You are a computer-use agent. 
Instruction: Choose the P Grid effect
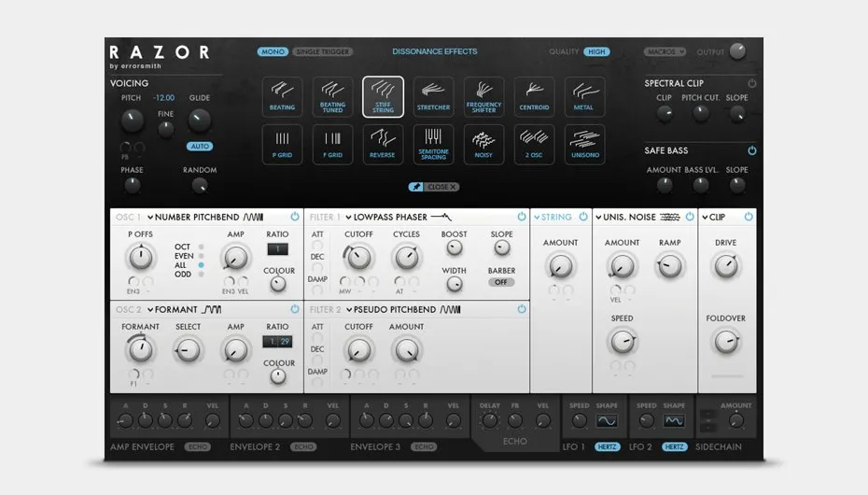(282, 145)
